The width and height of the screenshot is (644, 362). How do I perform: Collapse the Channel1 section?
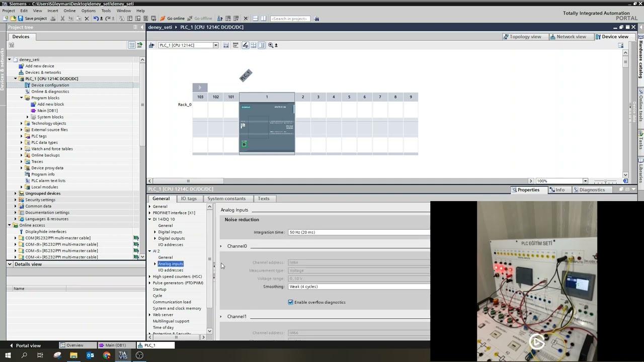point(221,317)
